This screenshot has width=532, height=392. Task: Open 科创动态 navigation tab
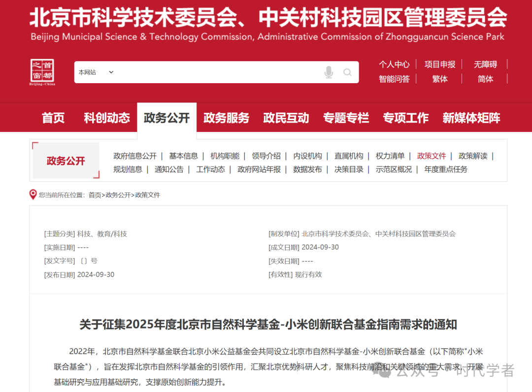(x=107, y=118)
